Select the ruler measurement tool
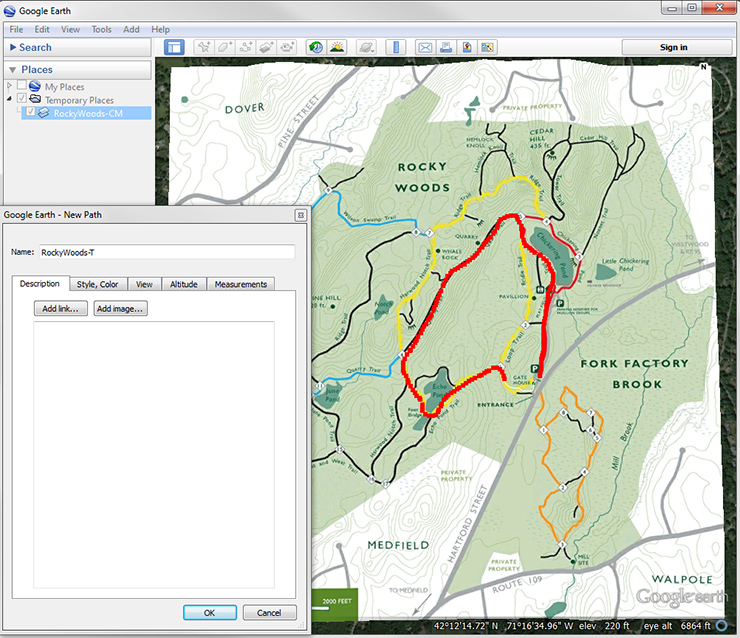 pos(397,47)
